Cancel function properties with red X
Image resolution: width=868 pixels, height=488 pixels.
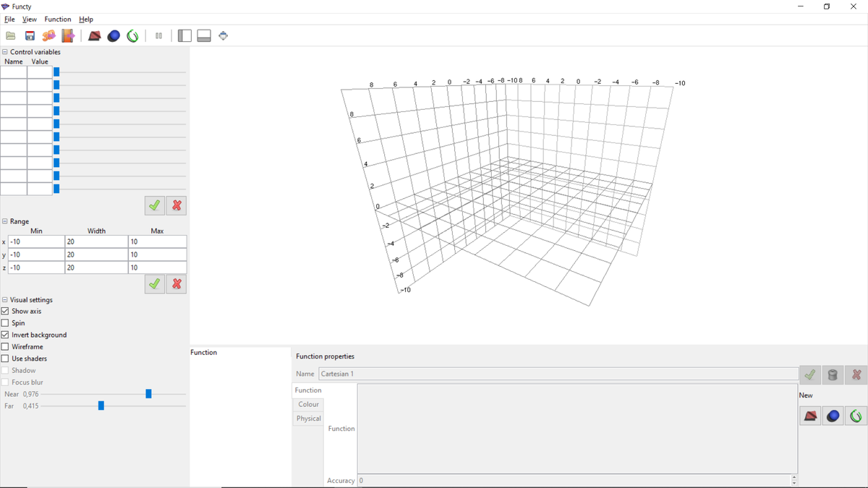click(856, 374)
